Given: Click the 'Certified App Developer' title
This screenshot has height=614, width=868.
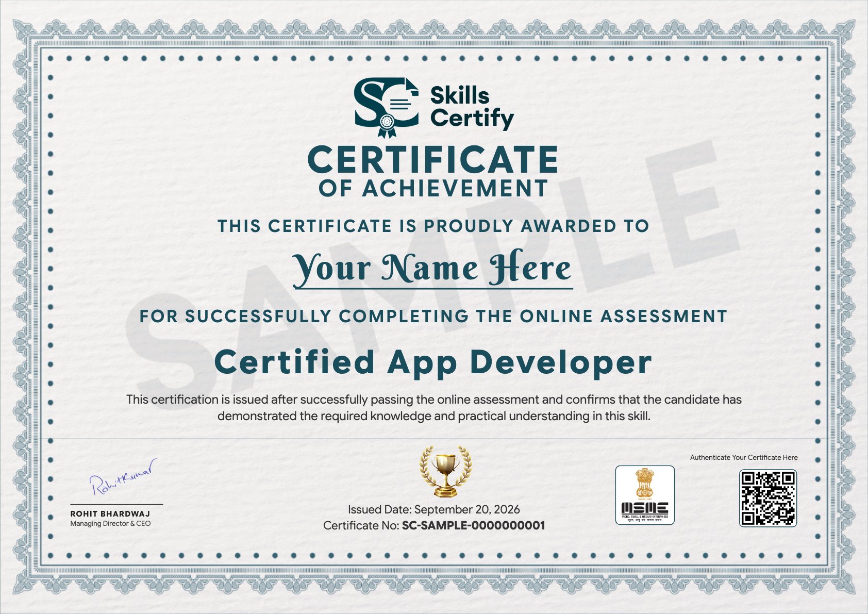Looking at the screenshot, I should pyautogui.click(x=433, y=363).
